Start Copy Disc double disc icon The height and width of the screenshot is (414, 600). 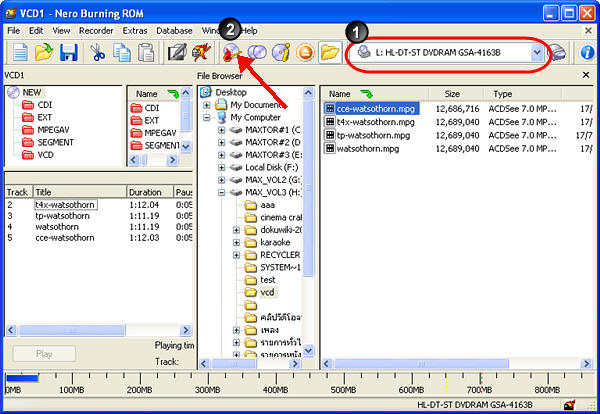click(x=257, y=52)
